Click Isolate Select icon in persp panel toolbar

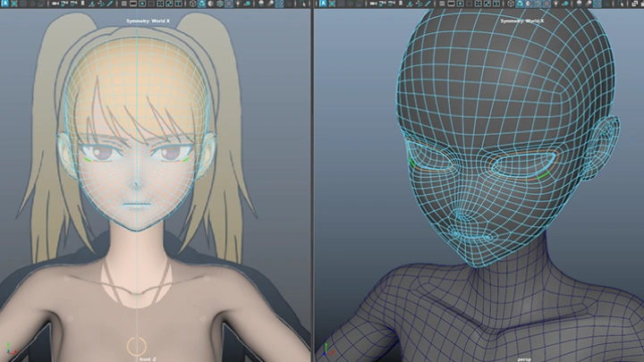622,4
